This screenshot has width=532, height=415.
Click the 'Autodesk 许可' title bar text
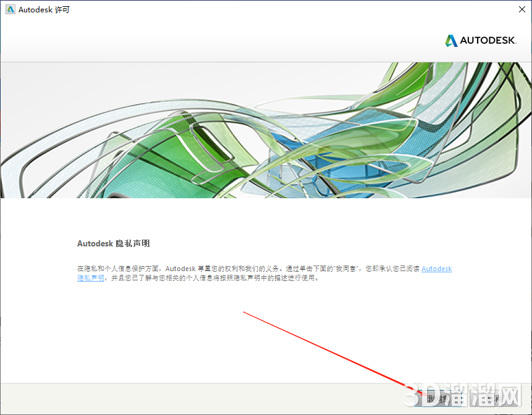[x=43, y=9]
